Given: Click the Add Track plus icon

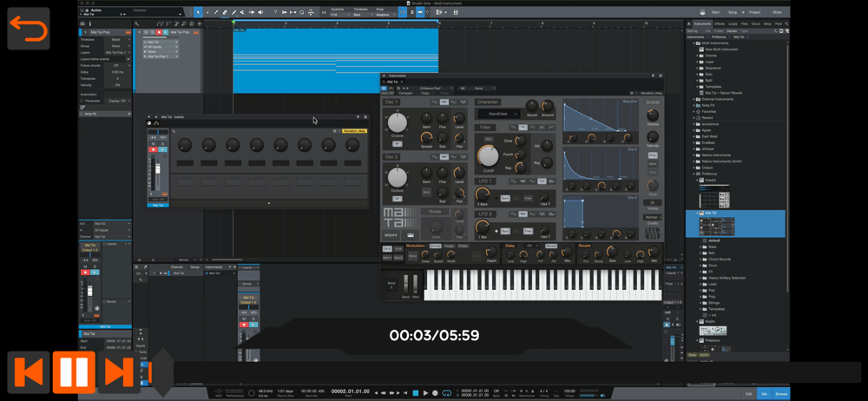Looking at the screenshot, I should tap(200, 23).
